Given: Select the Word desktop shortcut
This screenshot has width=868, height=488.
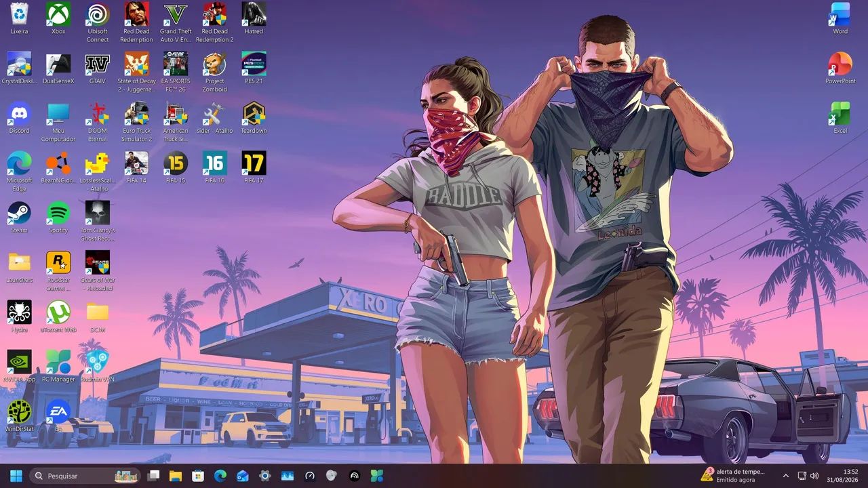Looking at the screenshot, I should pyautogui.click(x=840, y=18).
